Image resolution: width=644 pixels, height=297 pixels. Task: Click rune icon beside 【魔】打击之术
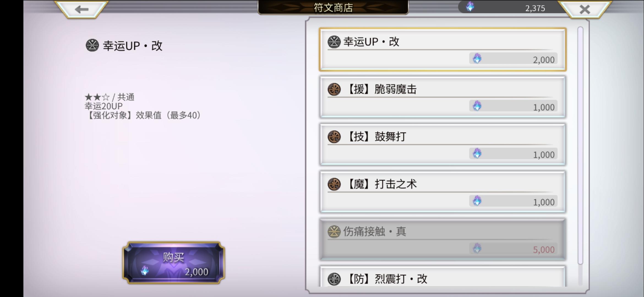334,184
